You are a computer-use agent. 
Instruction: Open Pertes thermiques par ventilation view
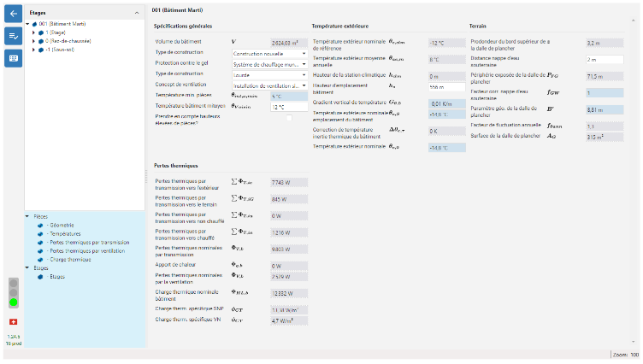(x=86, y=251)
